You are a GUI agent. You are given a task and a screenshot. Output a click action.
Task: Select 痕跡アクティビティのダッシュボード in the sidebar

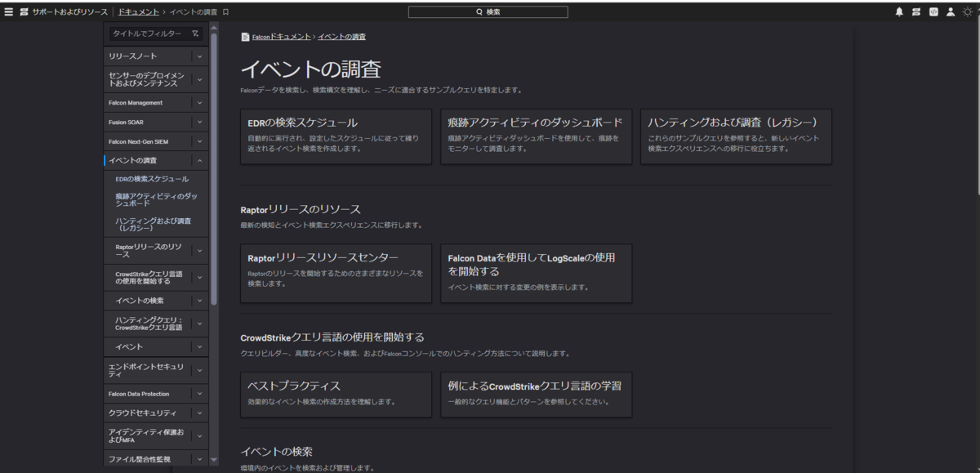[156, 200]
